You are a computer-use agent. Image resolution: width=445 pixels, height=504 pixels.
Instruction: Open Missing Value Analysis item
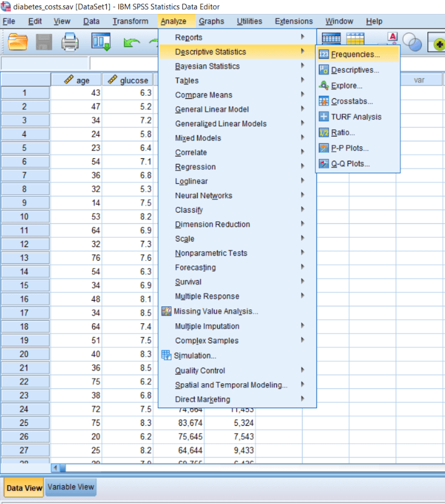(215, 311)
